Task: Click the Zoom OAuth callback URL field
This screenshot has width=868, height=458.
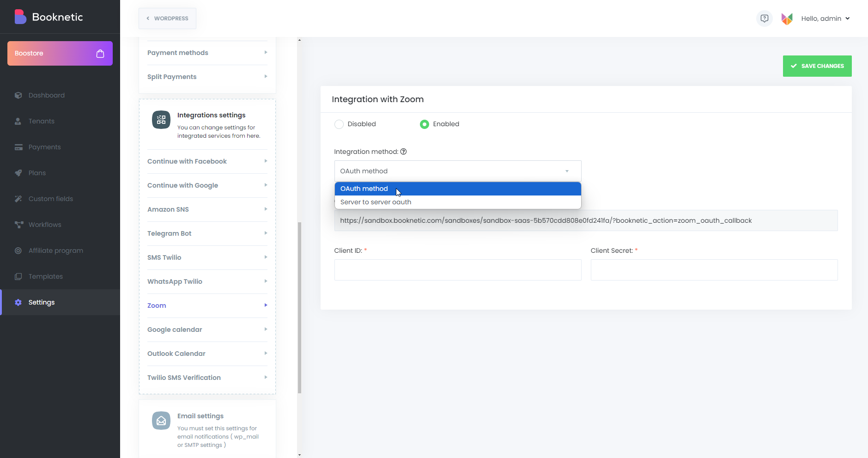Action: click(x=586, y=220)
